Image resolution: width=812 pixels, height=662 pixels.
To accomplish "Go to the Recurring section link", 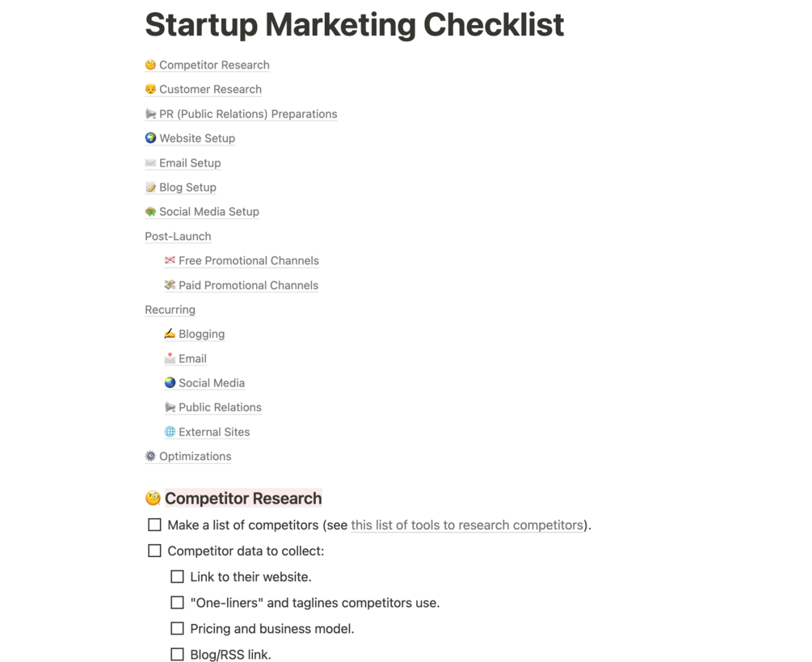I will click(170, 310).
